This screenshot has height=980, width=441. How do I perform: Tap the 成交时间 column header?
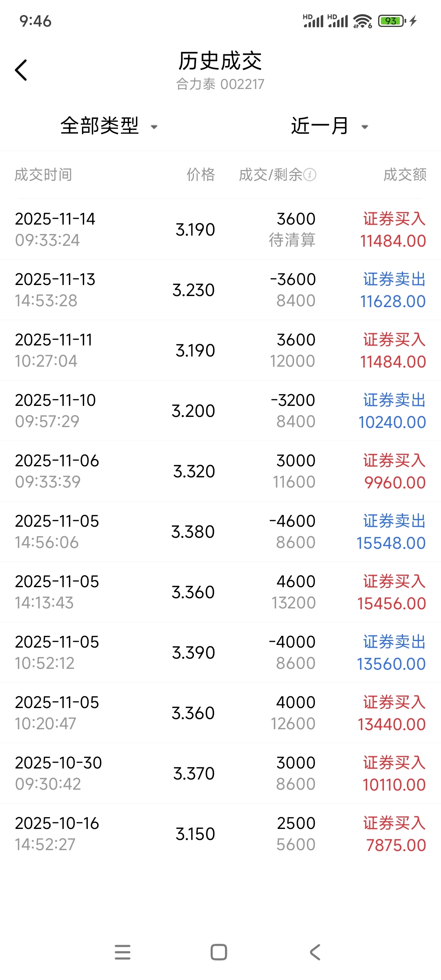point(43,175)
